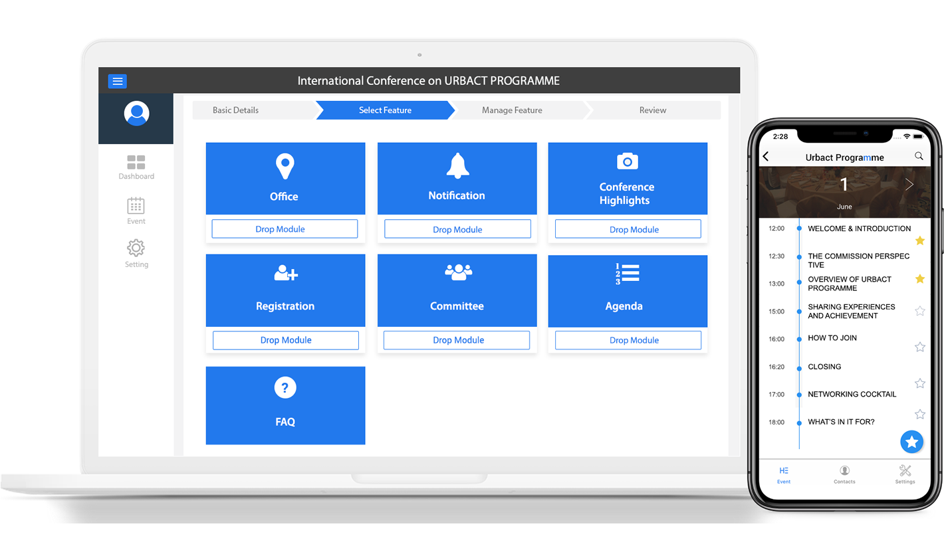Click Drop Module under Conference Highlights
Viewport: 944px width, 560px height.
point(628,229)
